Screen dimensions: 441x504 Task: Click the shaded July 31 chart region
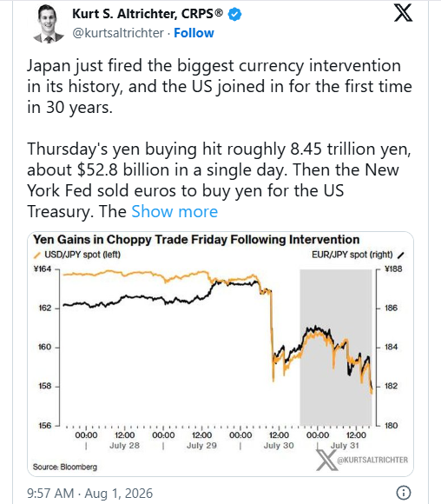tap(336, 347)
